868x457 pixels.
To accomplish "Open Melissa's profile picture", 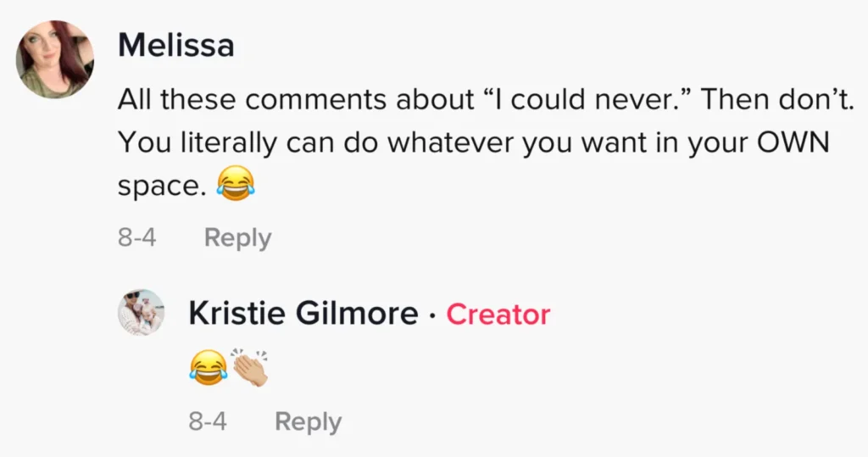I will point(55,59).
